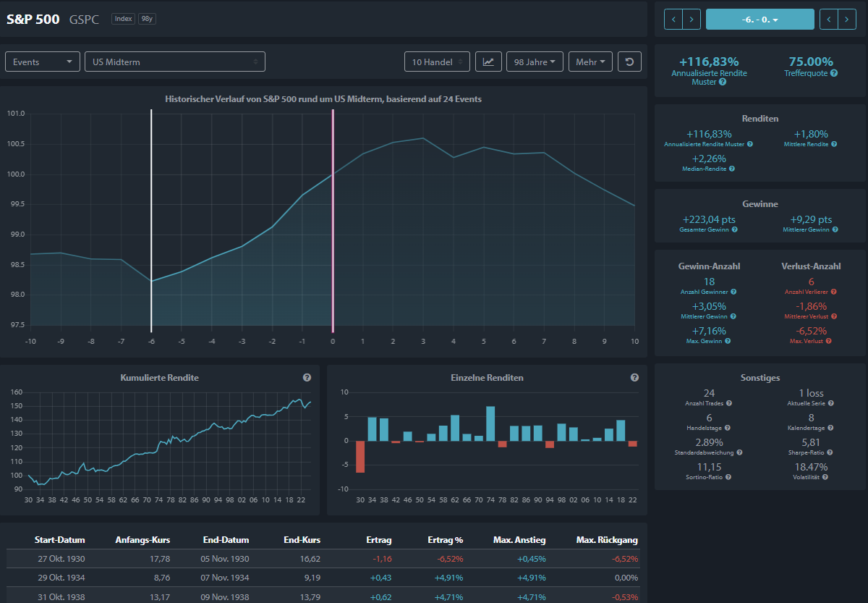Screen dimensions: 868x603
Task: Open the US Midterm selector
Action: 175,62
